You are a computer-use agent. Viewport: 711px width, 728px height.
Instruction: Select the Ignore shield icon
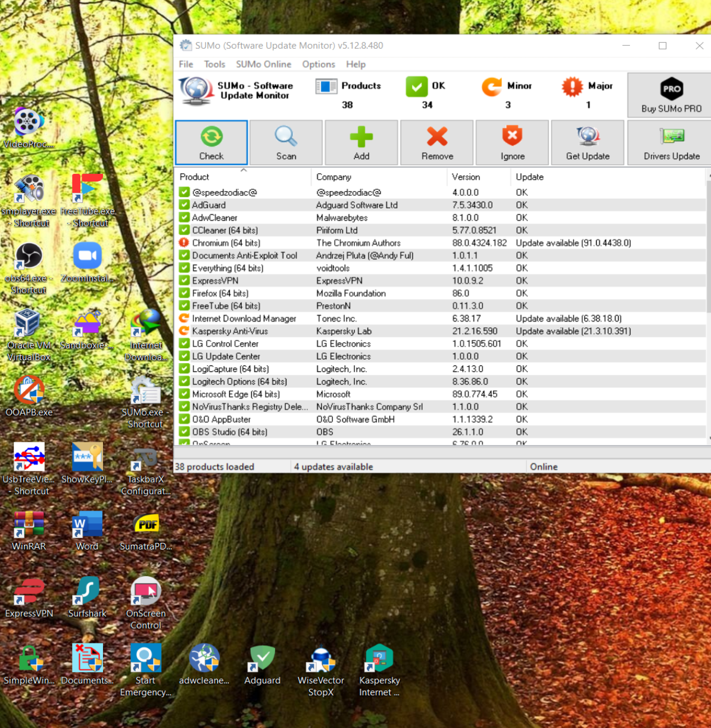[x=512, y=137]
